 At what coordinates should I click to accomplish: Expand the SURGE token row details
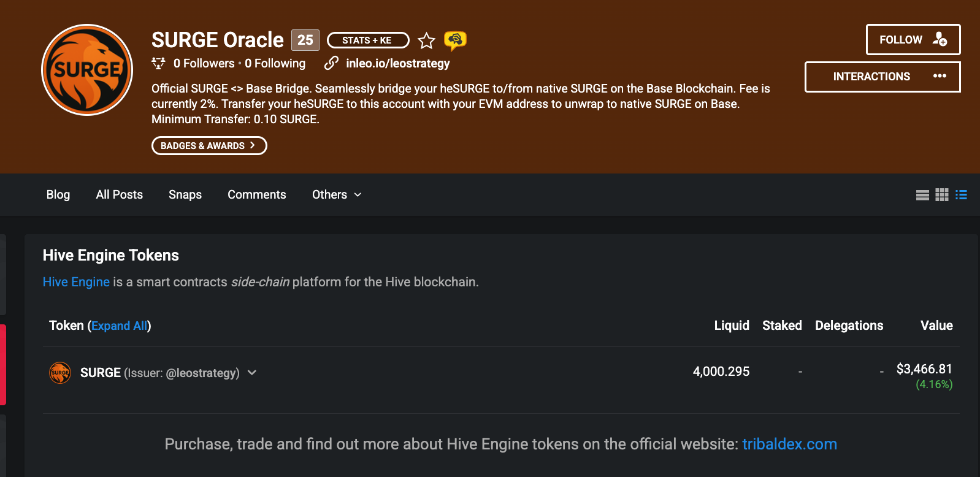[x=252, y=373]
